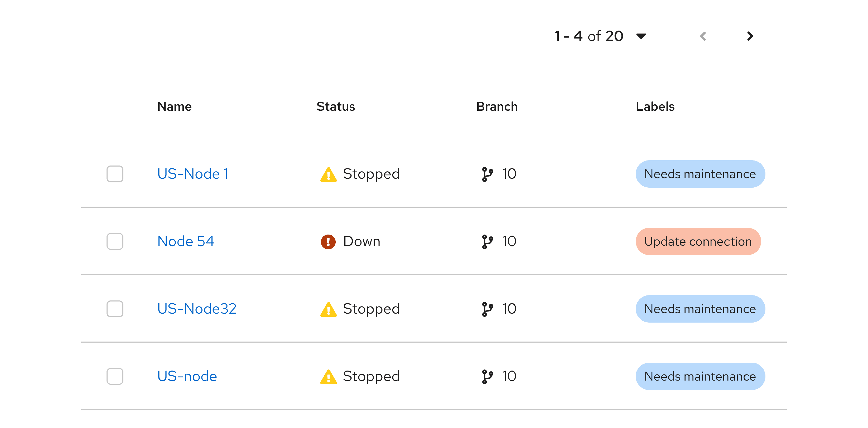The width and height of the screenshot is (868, 428).
Task: Click the Status column header
Action: (x=336, y=106)
